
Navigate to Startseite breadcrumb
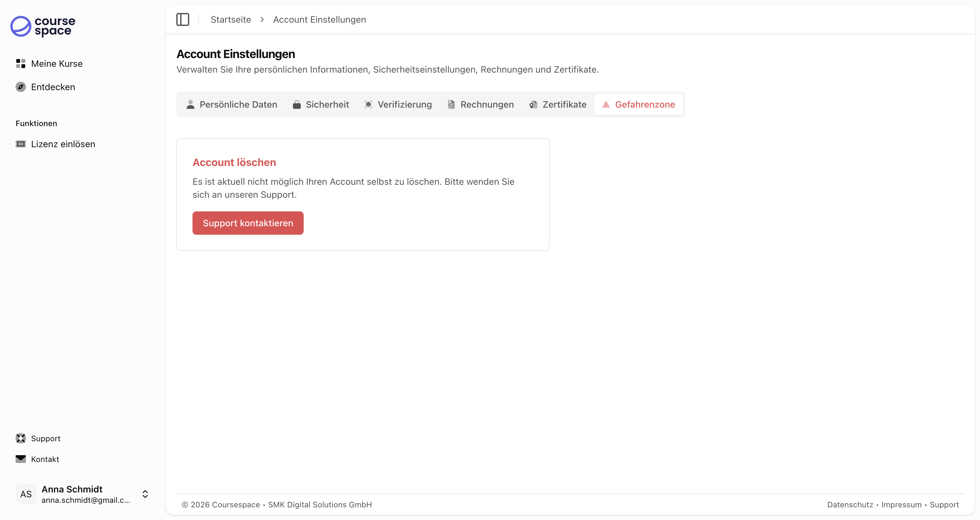pos(230,19)
